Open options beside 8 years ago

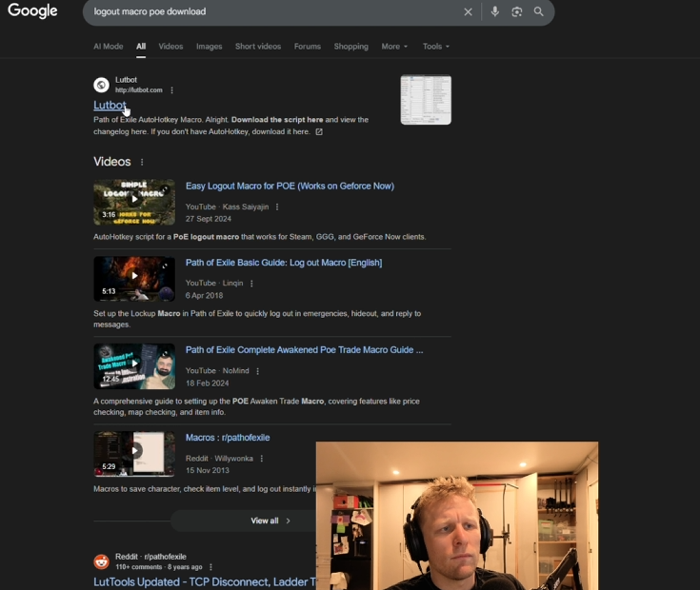coord(210,567)
